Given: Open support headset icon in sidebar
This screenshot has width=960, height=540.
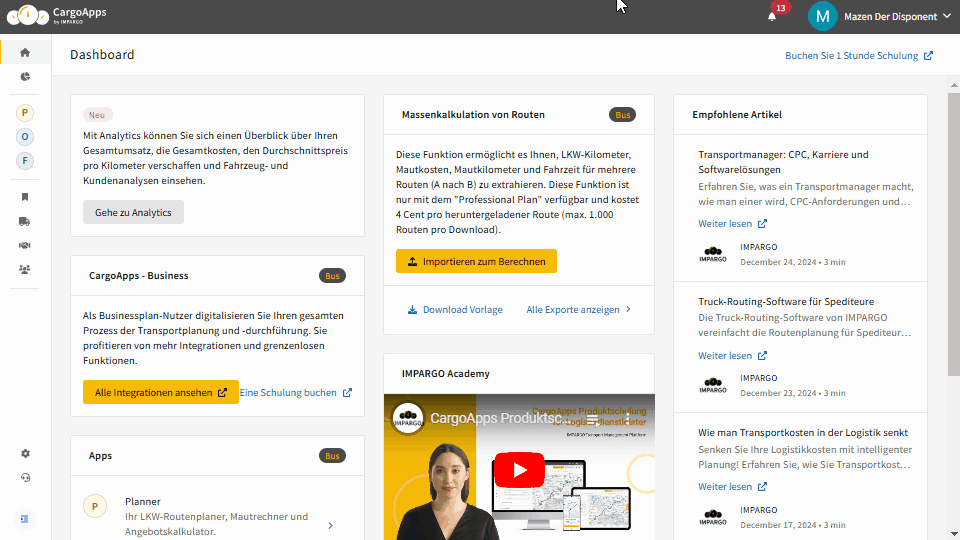Looking at the screenshot, I should point(25,478).
